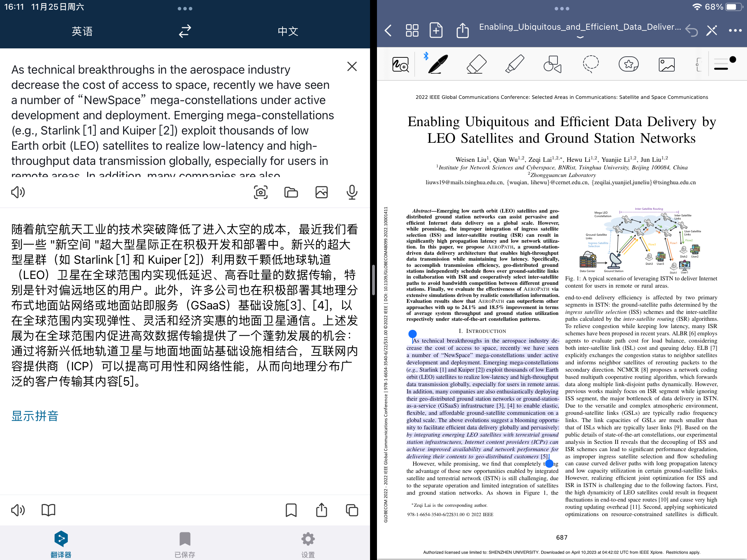Select the Eraser tool
747x560 pixels.
coord(476,64)
